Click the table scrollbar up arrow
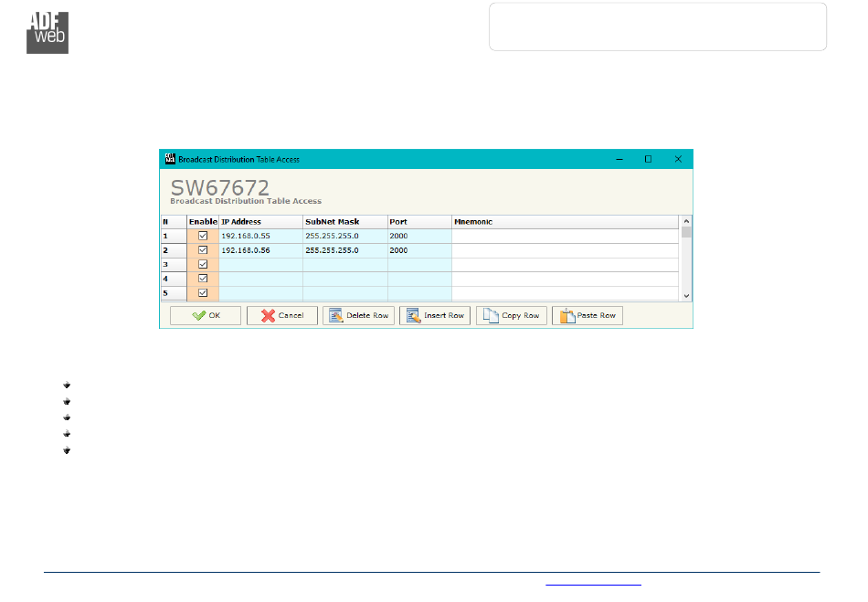The image size is (868, 602). [686, 221]
